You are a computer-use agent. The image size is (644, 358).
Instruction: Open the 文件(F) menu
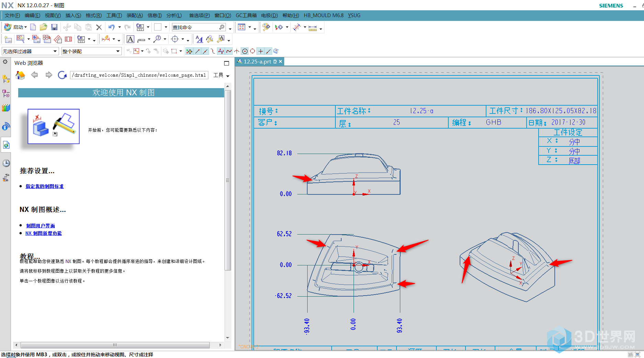[x=12, y=15]
